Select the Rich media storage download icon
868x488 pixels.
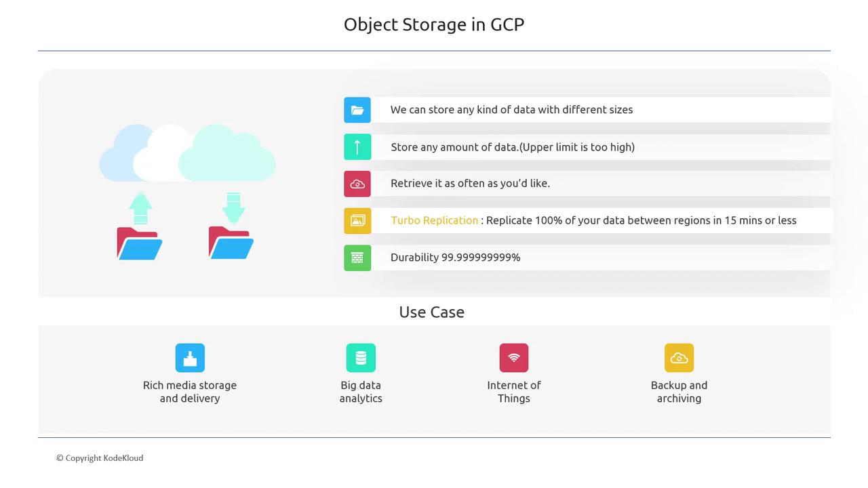coord(190,358)
